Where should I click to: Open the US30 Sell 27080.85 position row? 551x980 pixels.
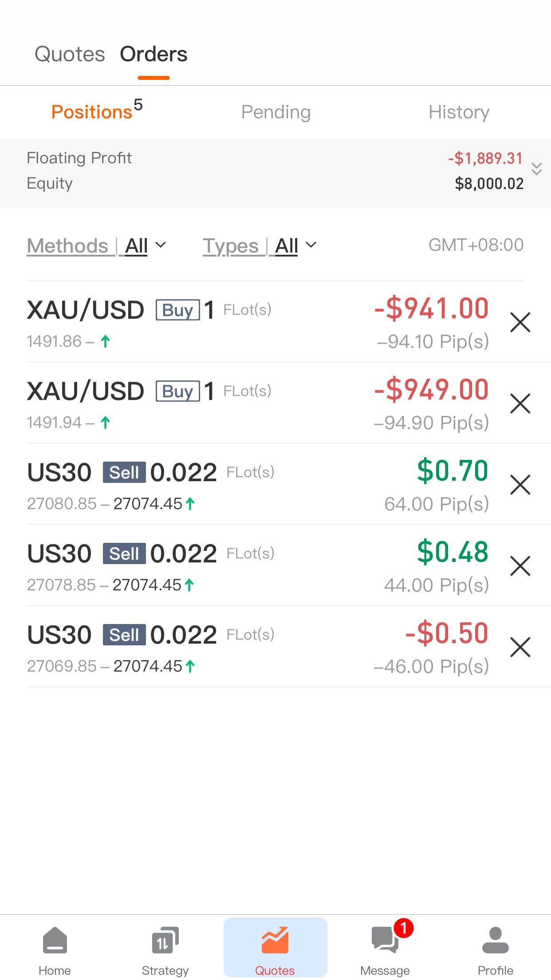275,485
